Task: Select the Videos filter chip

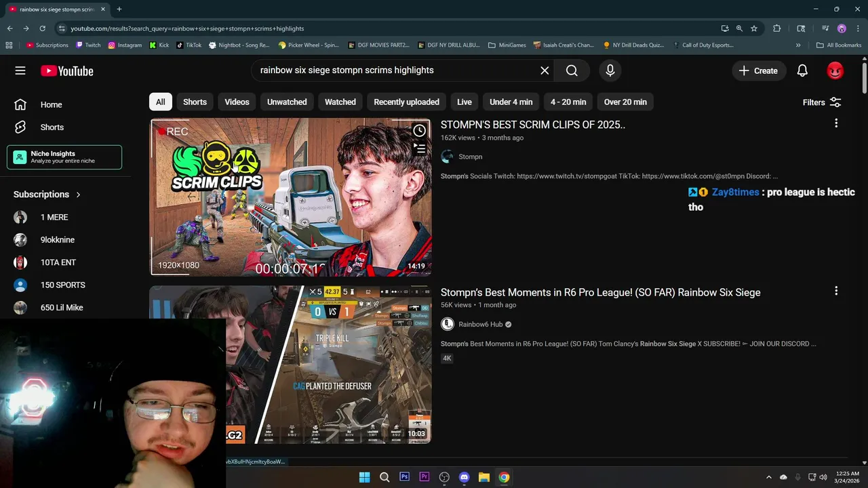Action: (237, 102)
